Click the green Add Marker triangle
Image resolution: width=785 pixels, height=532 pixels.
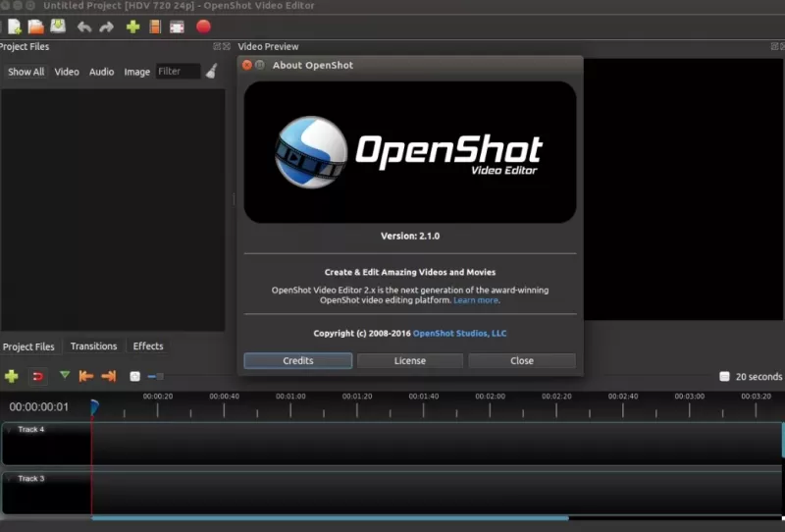tap(65, 375)
